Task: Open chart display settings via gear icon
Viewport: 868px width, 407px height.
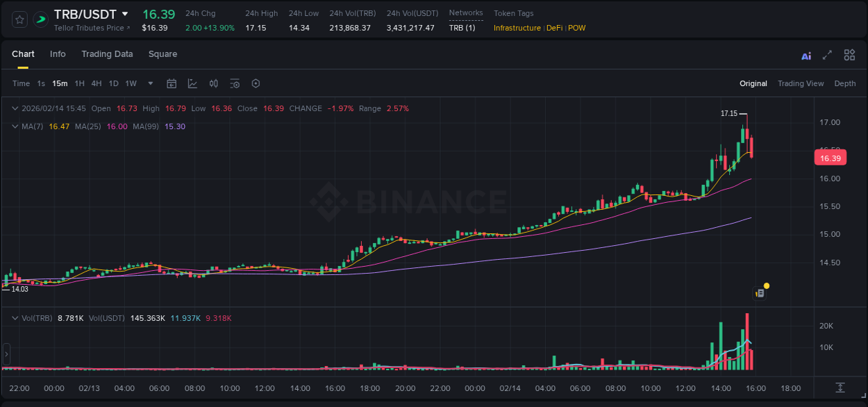Action: click(x=235, y=83)
